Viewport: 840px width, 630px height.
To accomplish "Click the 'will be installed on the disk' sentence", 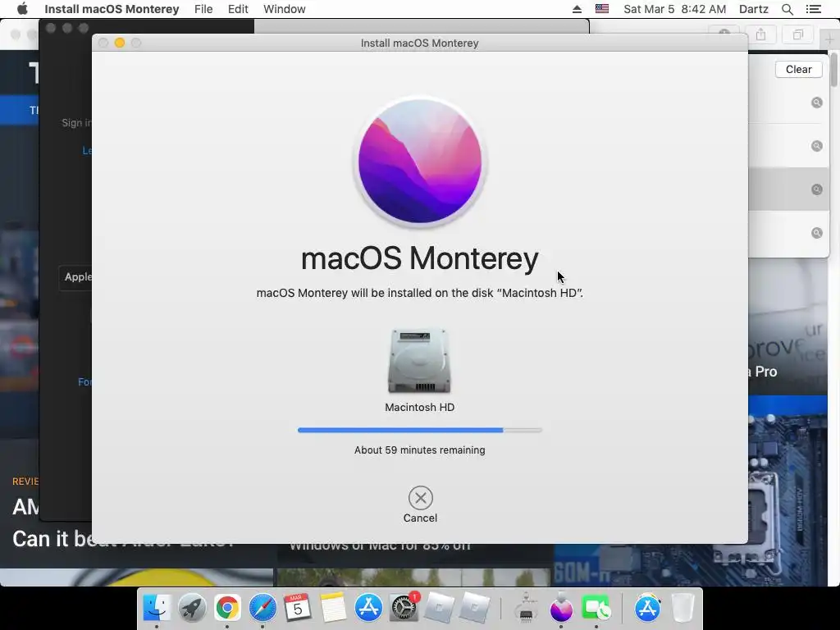I will click(419, 293).
